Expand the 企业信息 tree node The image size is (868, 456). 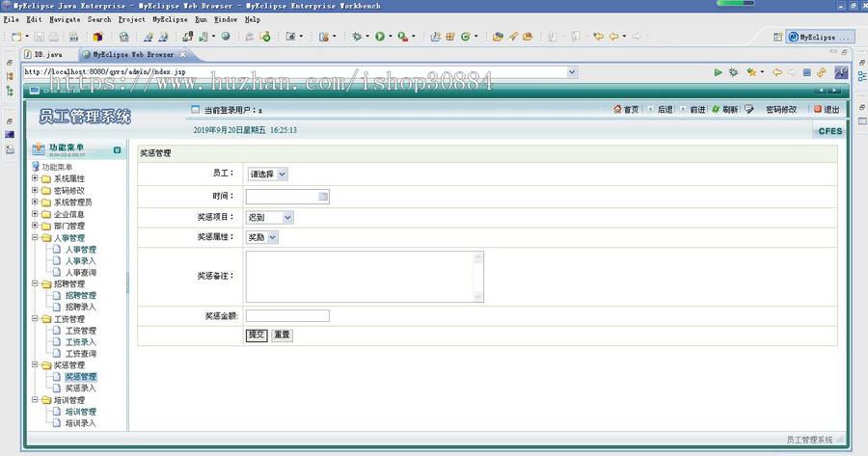(35, 214)
